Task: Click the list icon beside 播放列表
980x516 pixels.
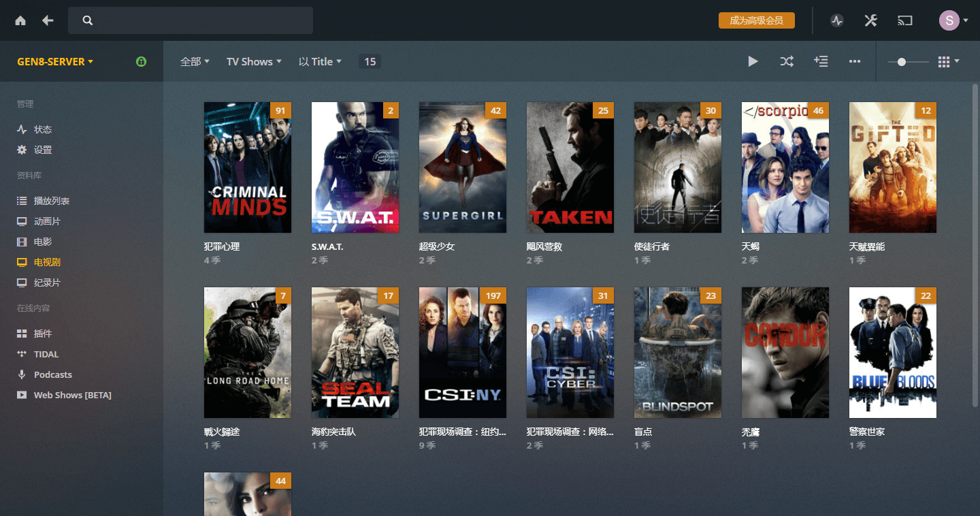Action: pyautogui.click(x=22, y=201)
